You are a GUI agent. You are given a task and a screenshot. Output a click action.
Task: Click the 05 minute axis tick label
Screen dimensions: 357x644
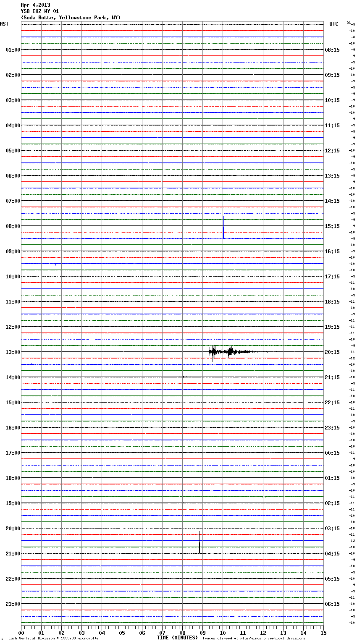coord(122,633)
